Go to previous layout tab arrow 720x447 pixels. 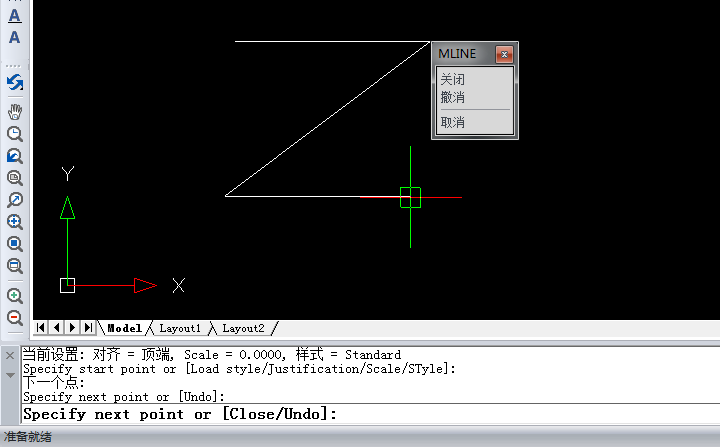(56, 328)
